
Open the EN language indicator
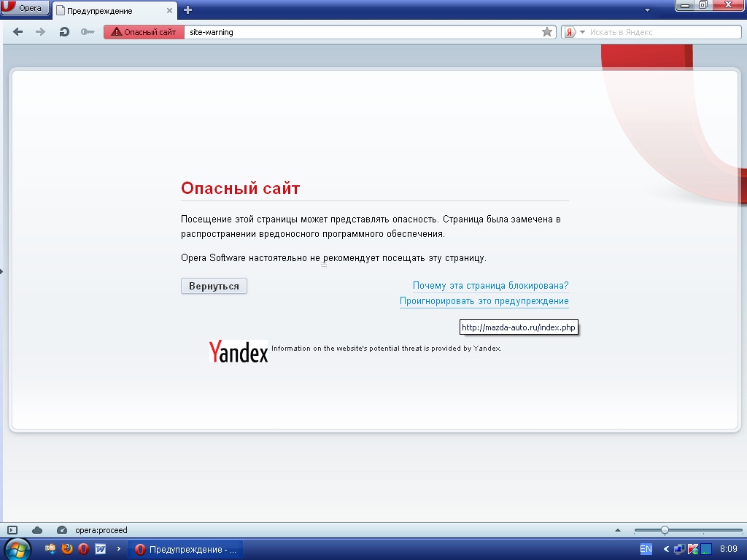tap(646, 549)
